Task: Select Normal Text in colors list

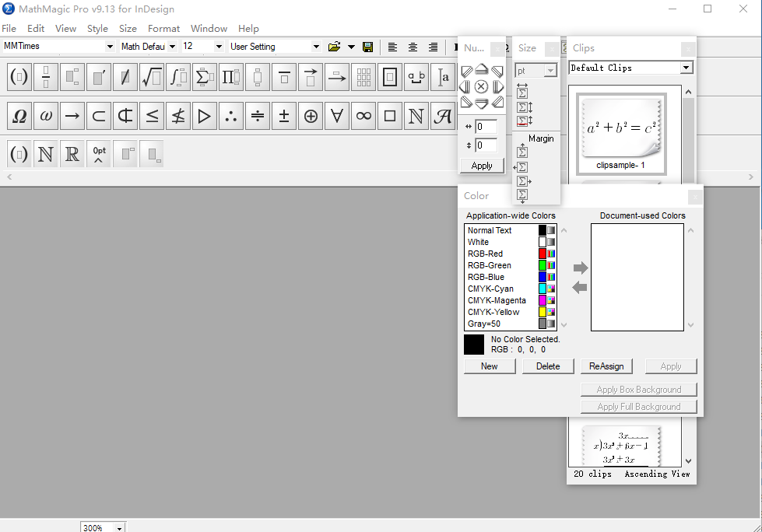Action: pos(511,230)
